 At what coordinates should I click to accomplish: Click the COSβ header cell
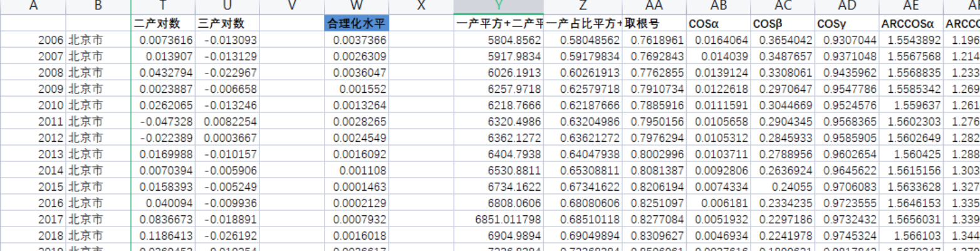(783, 24)
